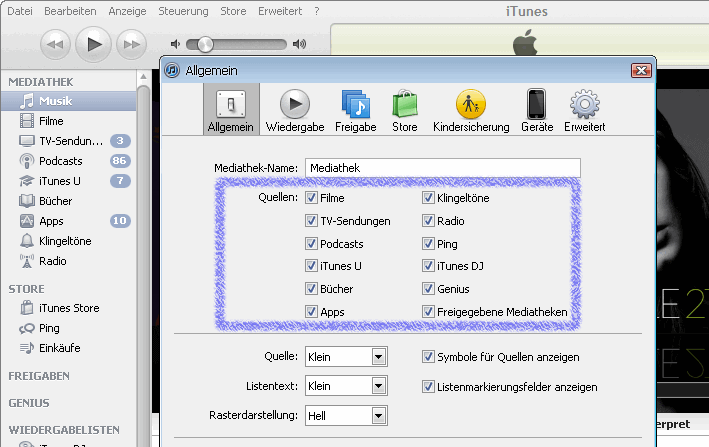Image resolution: width=709 pixels, height=447 pixels.
Task: Uncheck the Klingeltöne source checkbox
Action: pos(428,198)
